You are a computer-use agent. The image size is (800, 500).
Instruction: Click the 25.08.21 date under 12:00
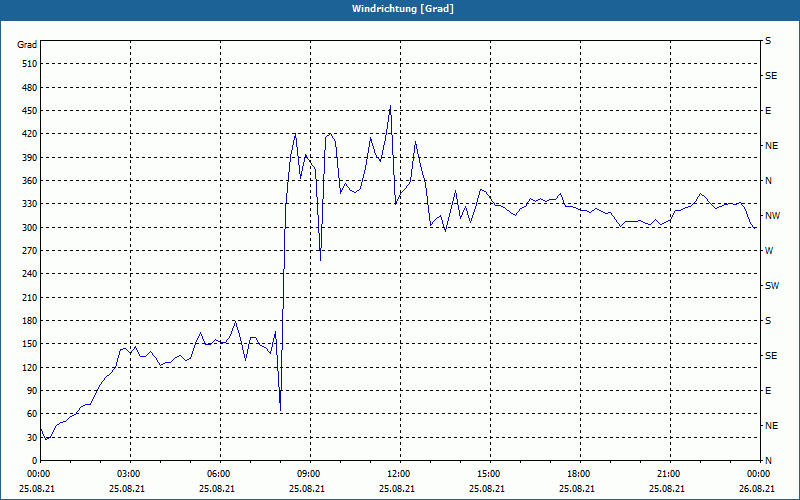[396, 488]
